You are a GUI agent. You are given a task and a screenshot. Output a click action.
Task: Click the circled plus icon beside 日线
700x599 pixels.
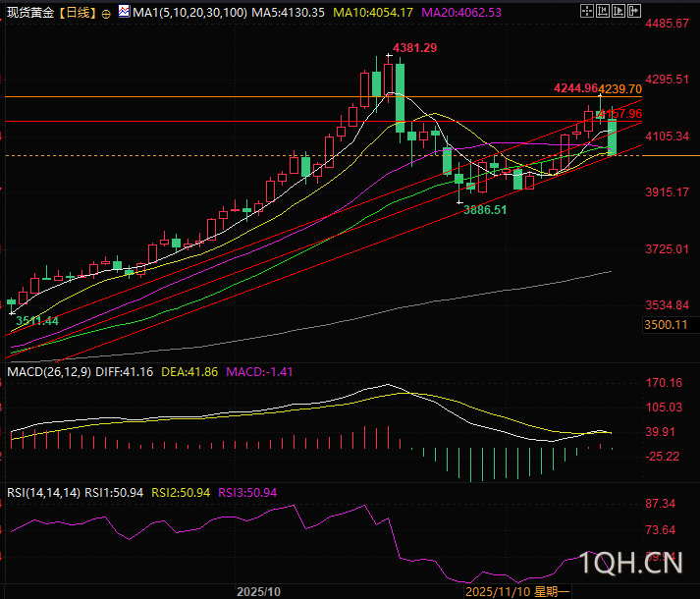(106, 14)
